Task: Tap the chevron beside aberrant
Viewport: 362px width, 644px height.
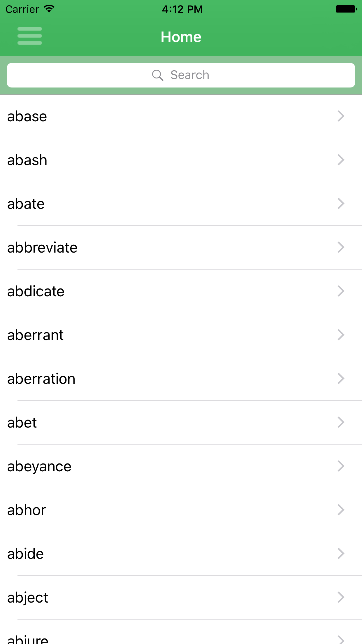Action: click(341, 335)
